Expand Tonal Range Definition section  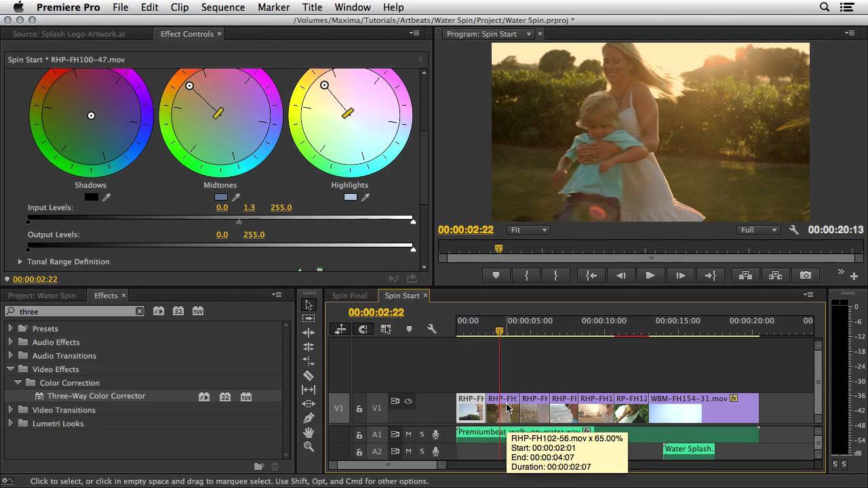20,262
